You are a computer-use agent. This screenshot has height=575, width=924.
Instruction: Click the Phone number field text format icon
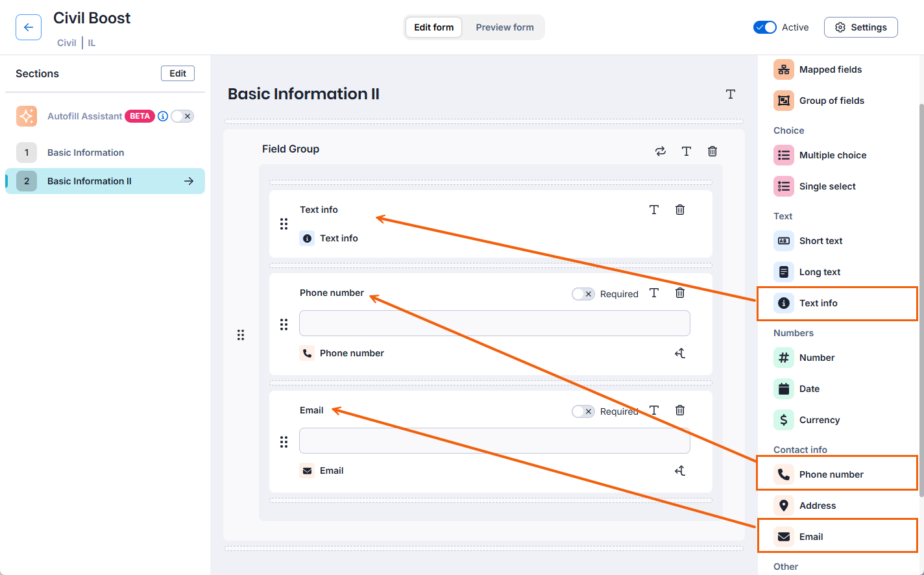click(x=654, y=293)
